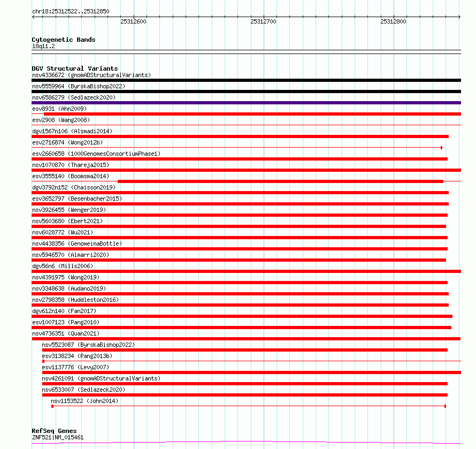The image size is (476, 449).
Task: Click esv3555140 (Boomsma2014) label
Action: tap(71, 176)
